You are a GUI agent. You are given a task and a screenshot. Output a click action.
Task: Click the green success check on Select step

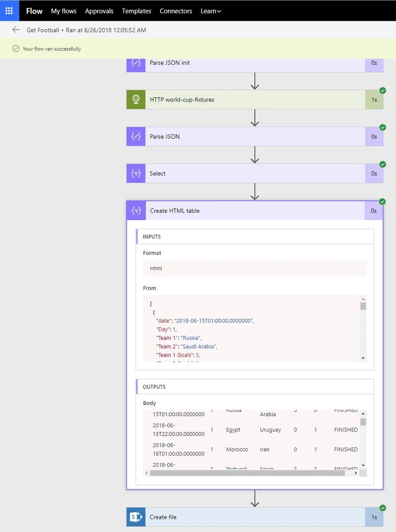point(382,164)
